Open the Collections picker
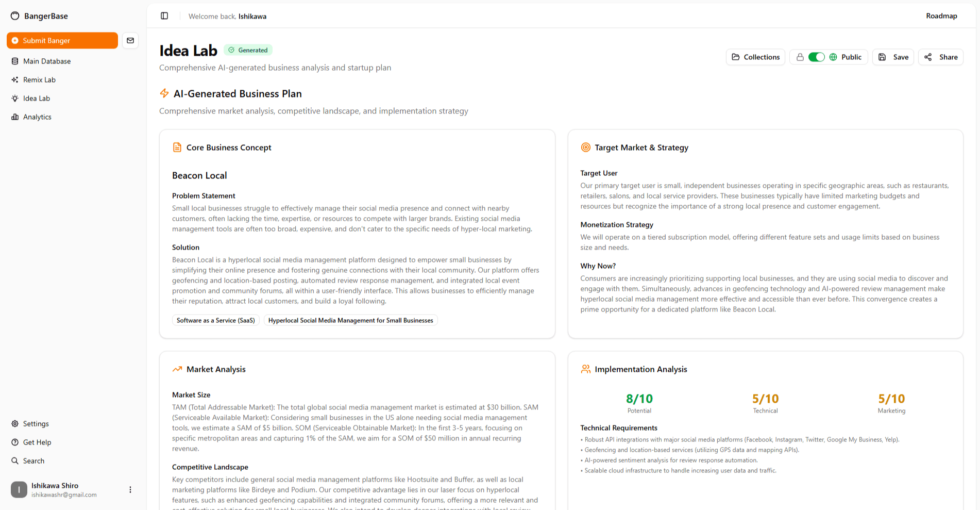 [x=755, y=57]
